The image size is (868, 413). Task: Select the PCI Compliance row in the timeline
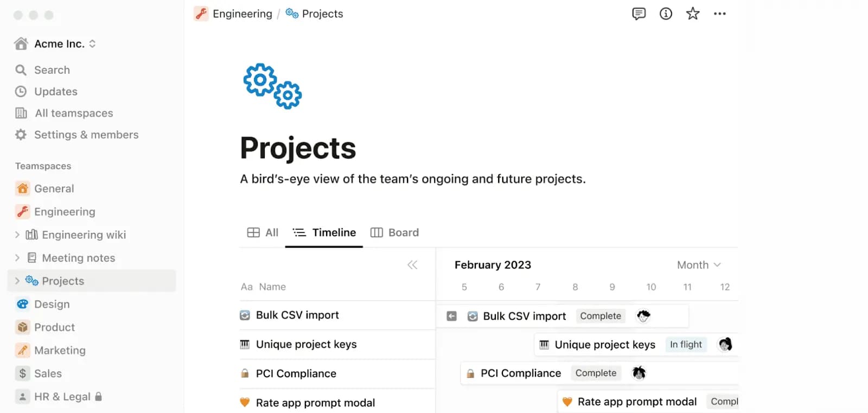520,373
